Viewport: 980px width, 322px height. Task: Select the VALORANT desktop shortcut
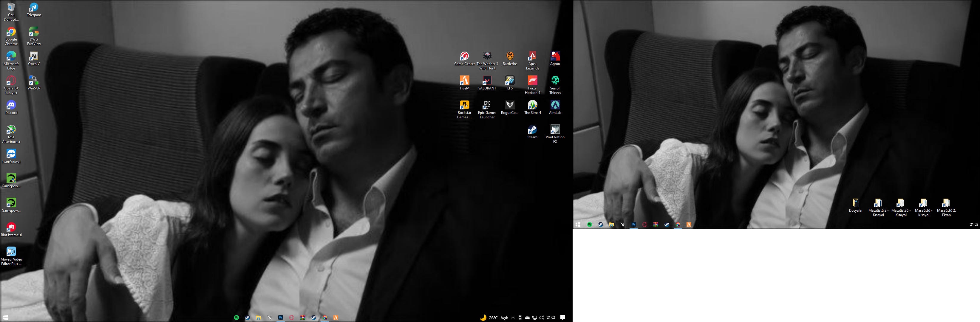pos(487,83)
